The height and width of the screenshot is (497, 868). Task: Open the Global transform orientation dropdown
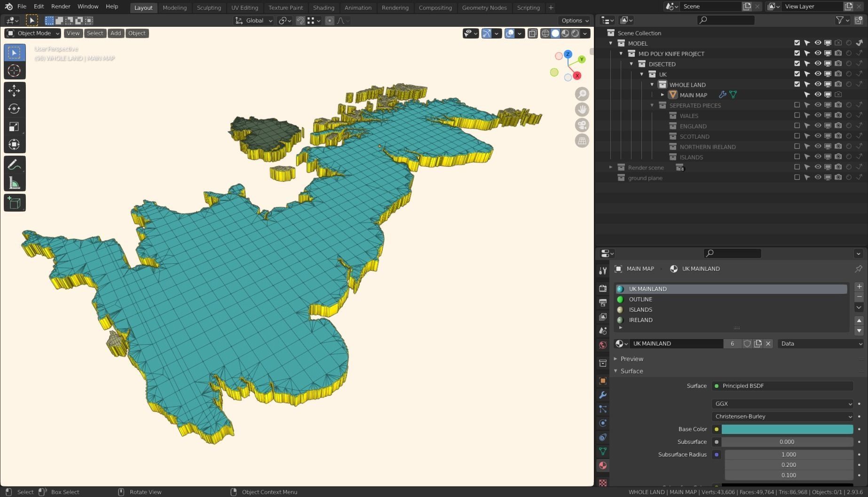(254, 21)
